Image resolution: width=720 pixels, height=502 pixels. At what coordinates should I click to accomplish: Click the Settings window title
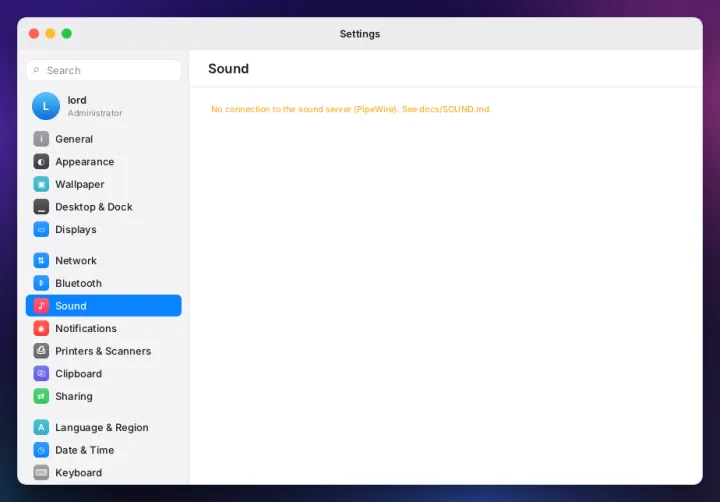coord(360,34)
